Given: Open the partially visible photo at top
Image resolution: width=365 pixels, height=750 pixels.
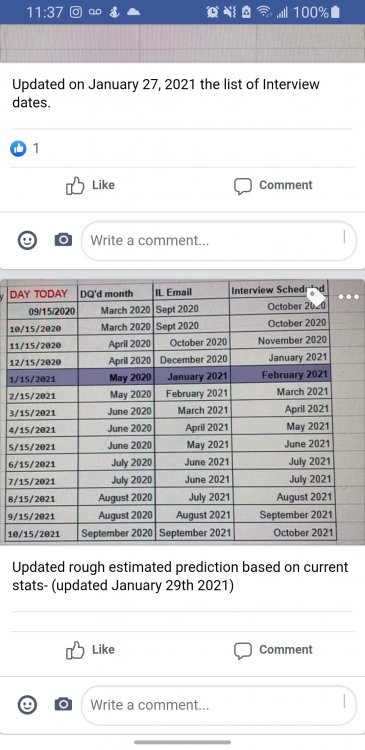Looking at the screenshot, I should (182, 43).
